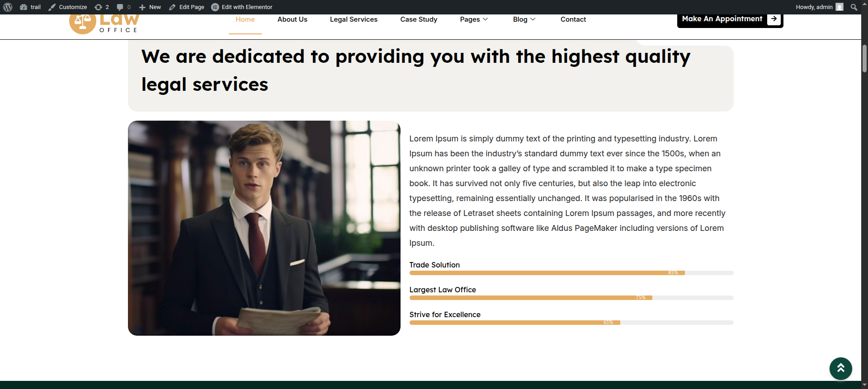Select the Case Study nav item
This screenshot has width=868, height=389.
pyautogui.click(x=419, y=19)
